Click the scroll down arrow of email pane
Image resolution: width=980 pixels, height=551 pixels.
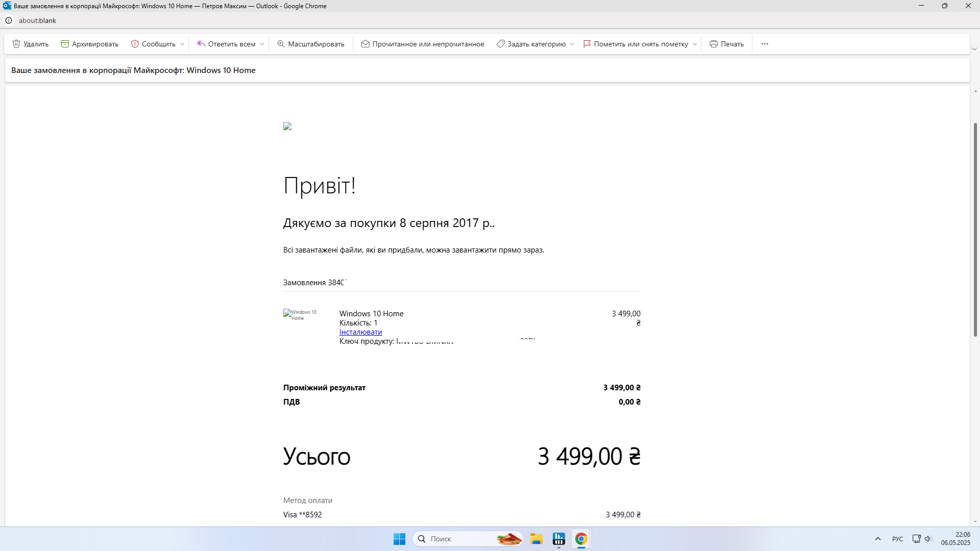tap(975, 521)
